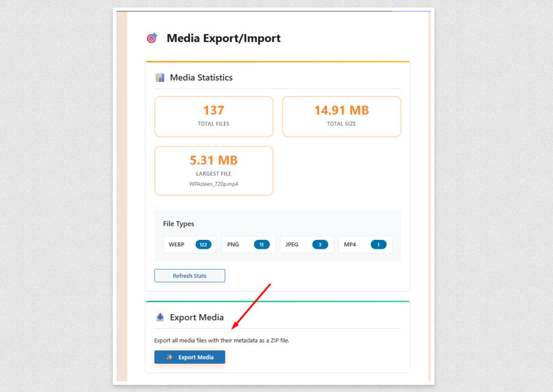
Task: Click the sparkle icon on Export Media button
Action: click(x=170, y=357)
